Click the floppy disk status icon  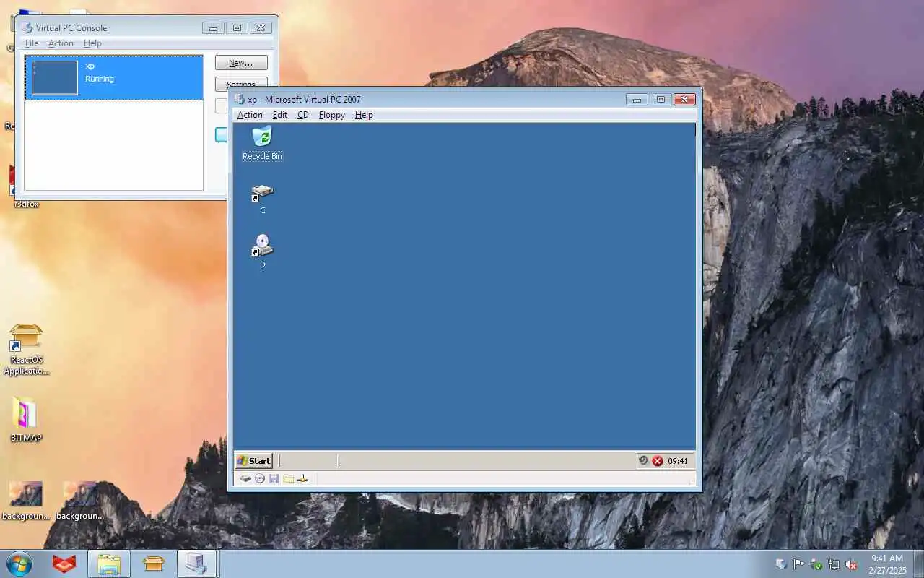coord(274,479)
